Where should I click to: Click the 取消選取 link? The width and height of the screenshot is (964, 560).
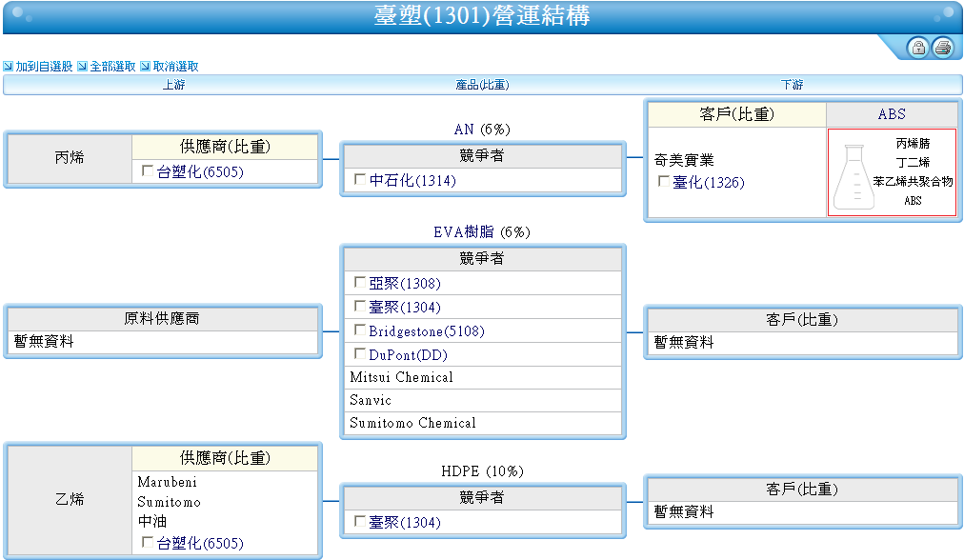176,67
